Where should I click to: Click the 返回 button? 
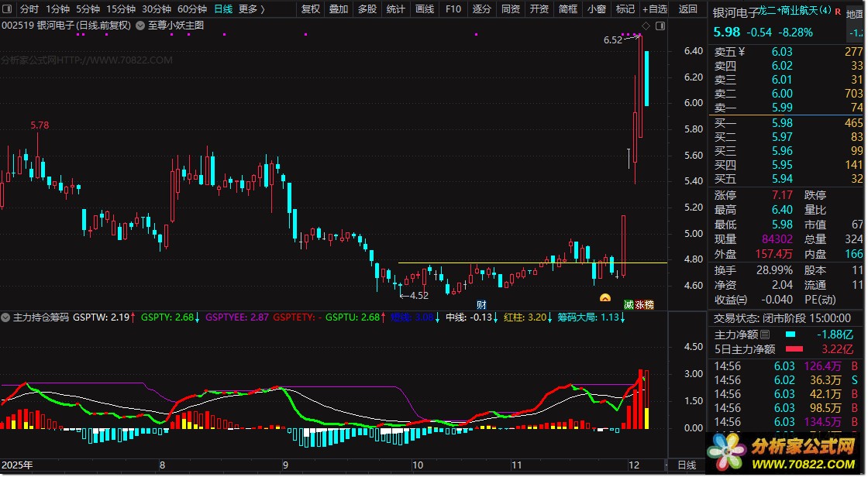click(x=688, y=9)
